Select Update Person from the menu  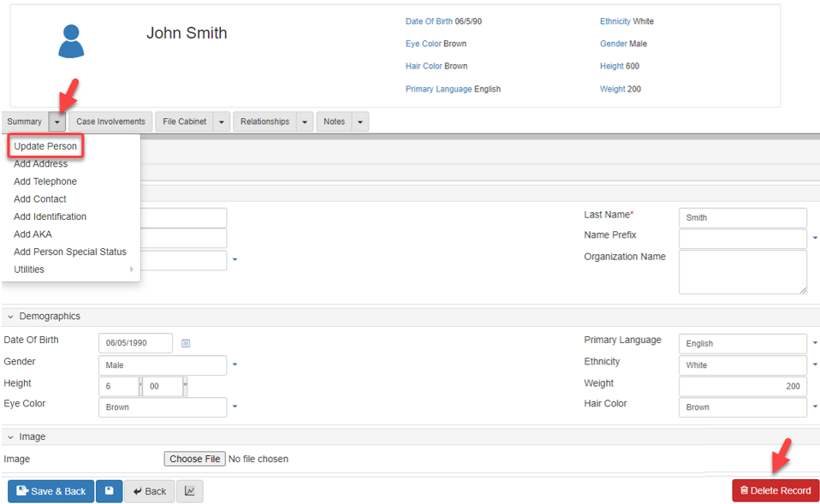(45, 146)
